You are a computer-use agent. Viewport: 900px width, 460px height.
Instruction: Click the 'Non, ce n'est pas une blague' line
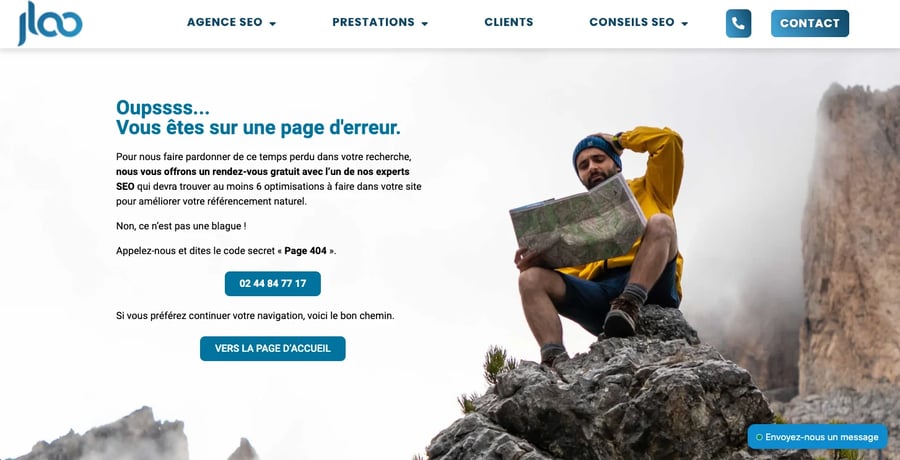tap(181, 226)
